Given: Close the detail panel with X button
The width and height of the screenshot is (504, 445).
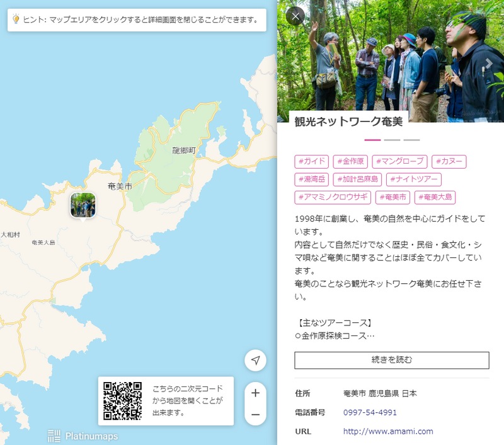Looking at the screenshot, I should (x=295, y=16).
